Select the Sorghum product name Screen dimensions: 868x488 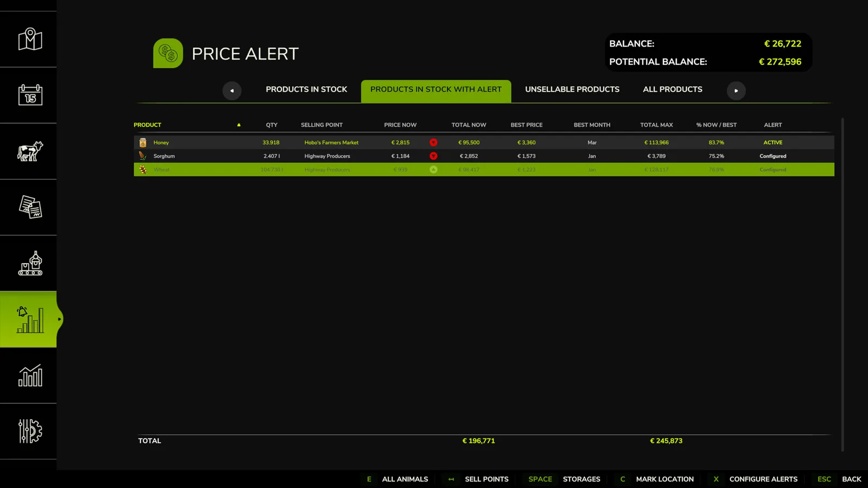point(164,156)
